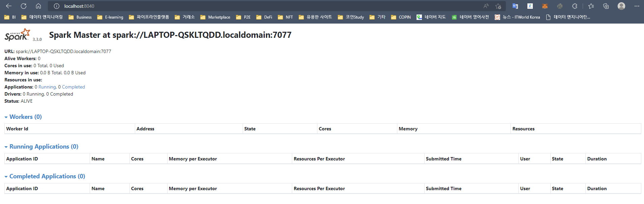The height and width of the screenshot is (204, 644).
Task: Open the Favorites list icon
Action: 591,6
